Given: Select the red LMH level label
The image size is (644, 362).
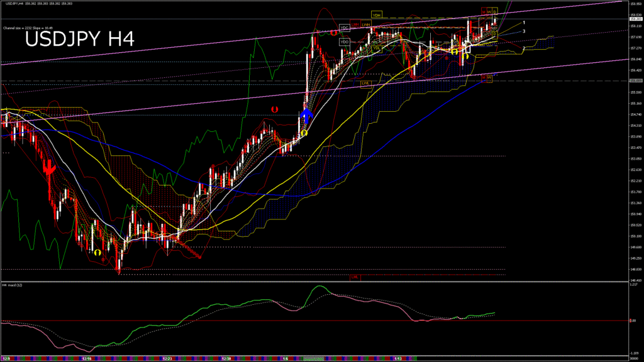Looking at the screenshot, I should [x=355, y=25].
